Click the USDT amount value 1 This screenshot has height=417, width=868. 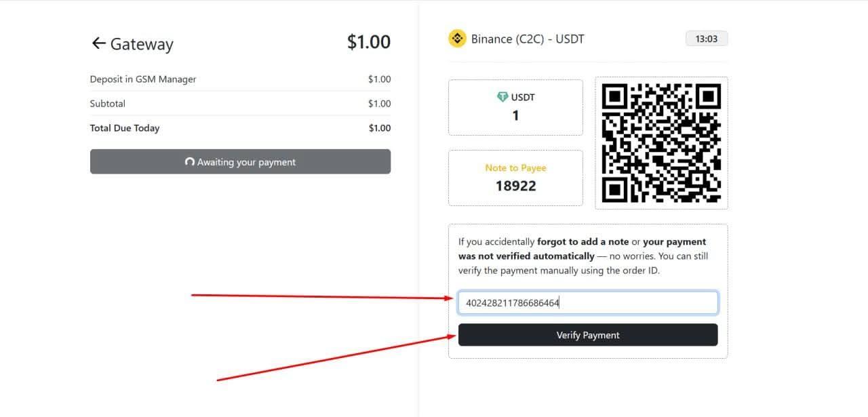[x=515, y=115]
